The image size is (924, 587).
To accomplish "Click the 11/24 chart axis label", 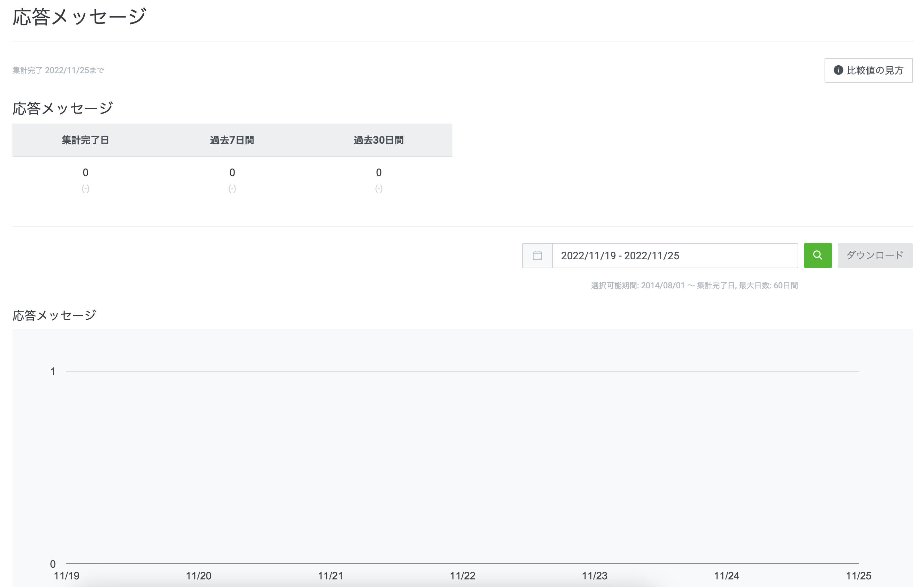I will pyautogui.click(x=727, y=576).
